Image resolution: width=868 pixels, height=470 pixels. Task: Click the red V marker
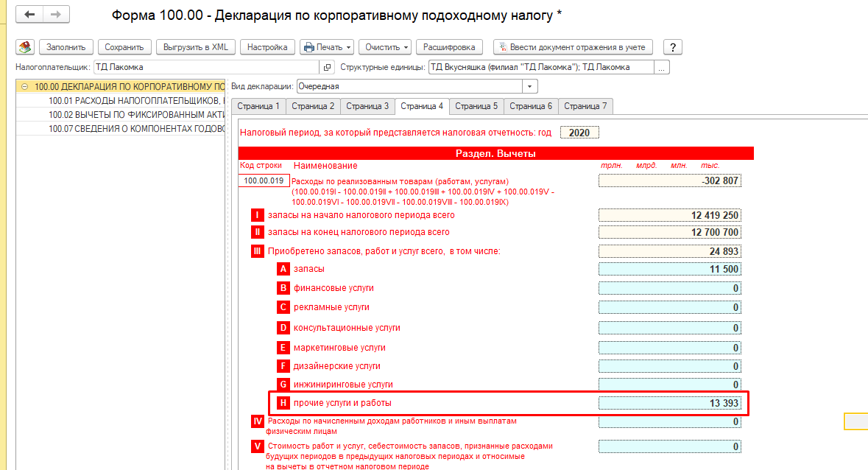click(x=257, y=446)
